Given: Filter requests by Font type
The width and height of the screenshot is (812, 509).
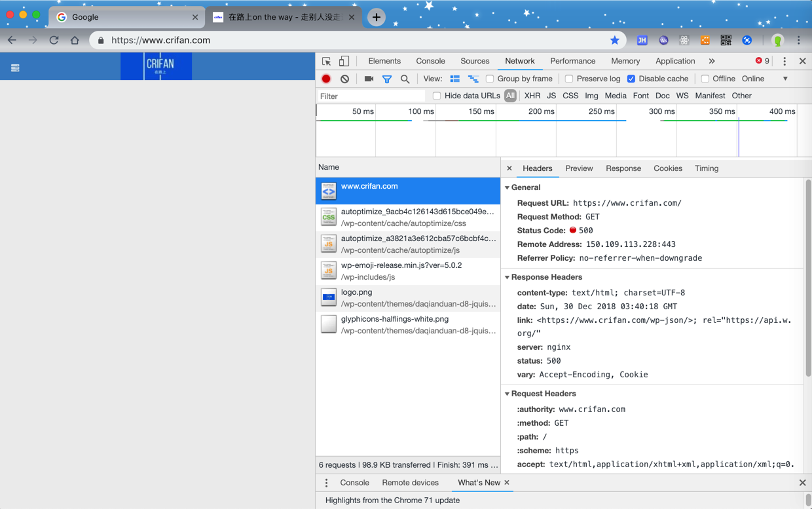Looking at the screenshot, I should click(x=640, y=96).
